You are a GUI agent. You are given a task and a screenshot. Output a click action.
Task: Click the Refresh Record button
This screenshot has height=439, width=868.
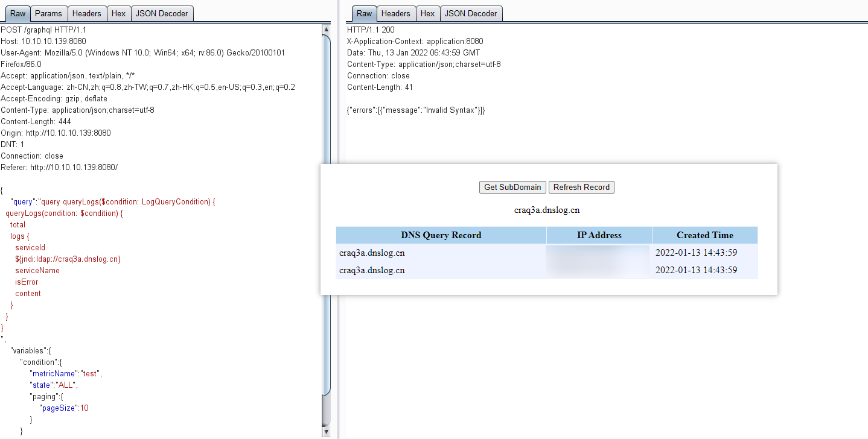[x=581, y=187]
